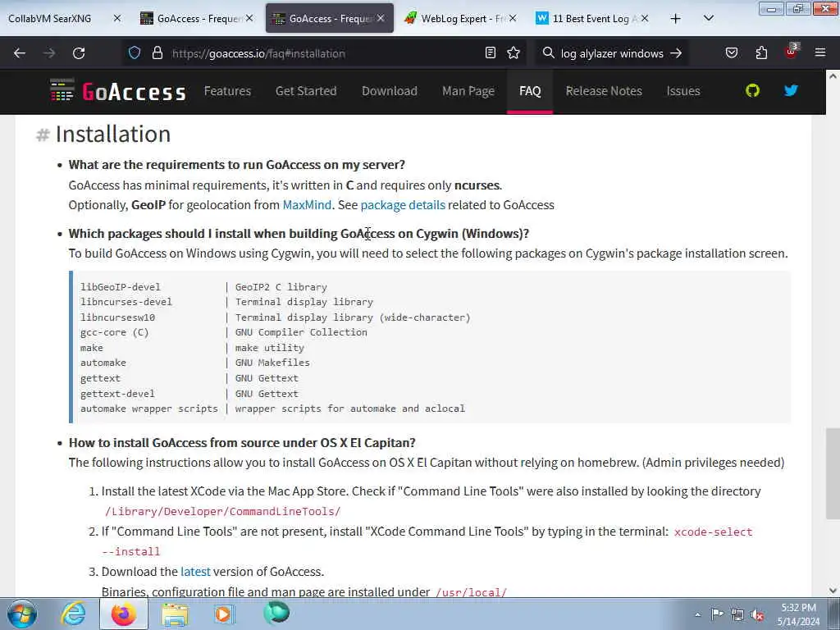Show hidden tray icons arrow

coord(697,615)
